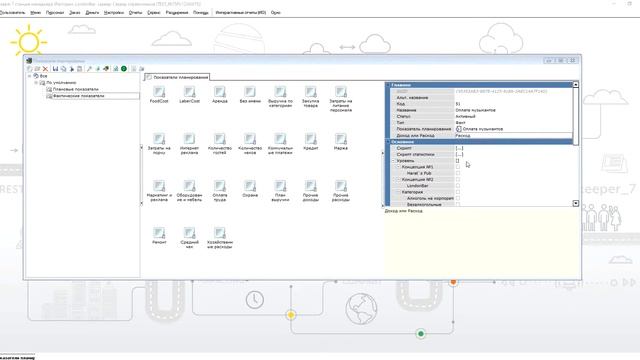
Task: Select the Маржа indicator icon
Action: (341, 139)
